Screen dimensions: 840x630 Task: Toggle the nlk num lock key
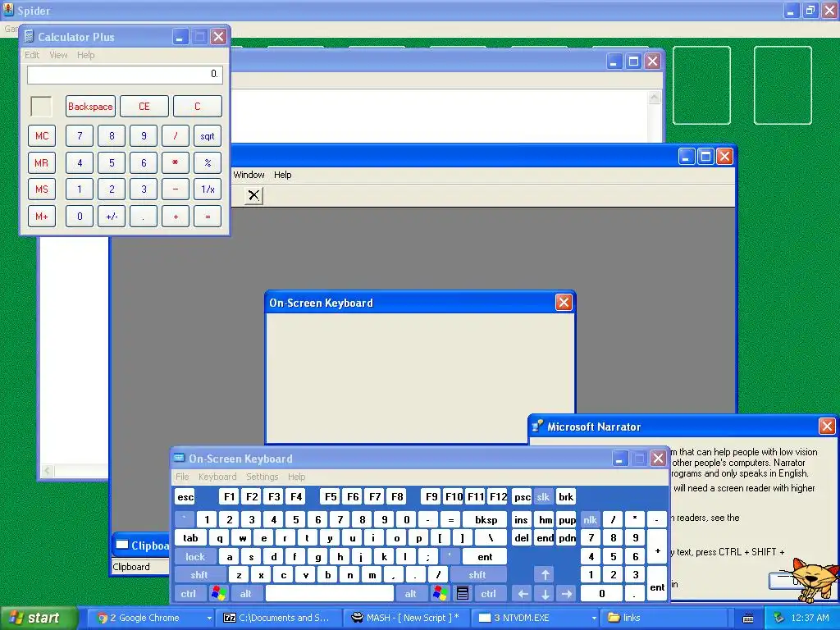[x=591, y=519]
